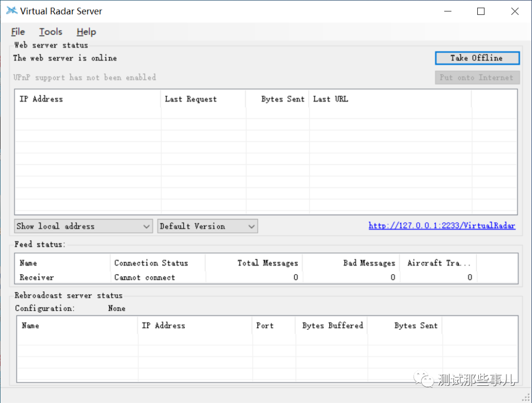This screenshot has height=403, width=532.
Task: Click the Virtual Radar Server title bar icon
Action: click(12, 11)
